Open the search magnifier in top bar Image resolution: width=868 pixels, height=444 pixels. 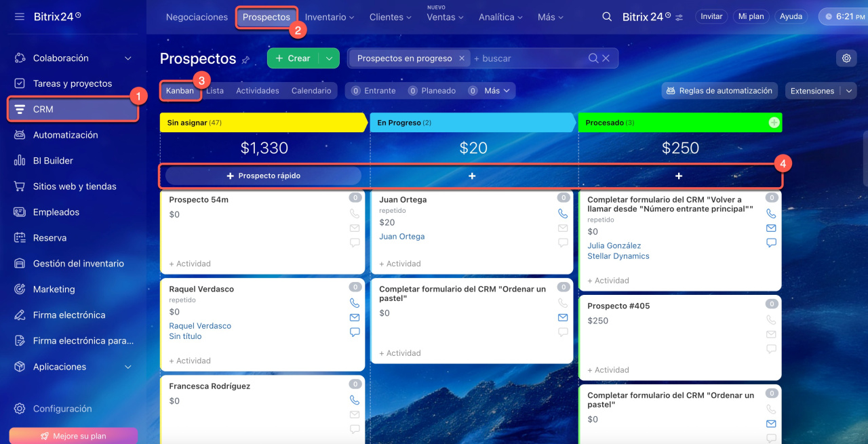click(607, 17)
